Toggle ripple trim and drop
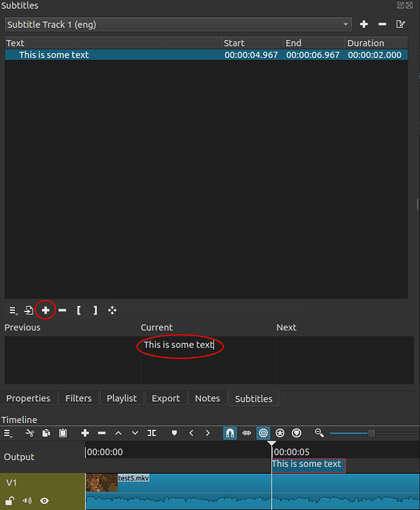This screenshot has height=510, width=420. 263,433
